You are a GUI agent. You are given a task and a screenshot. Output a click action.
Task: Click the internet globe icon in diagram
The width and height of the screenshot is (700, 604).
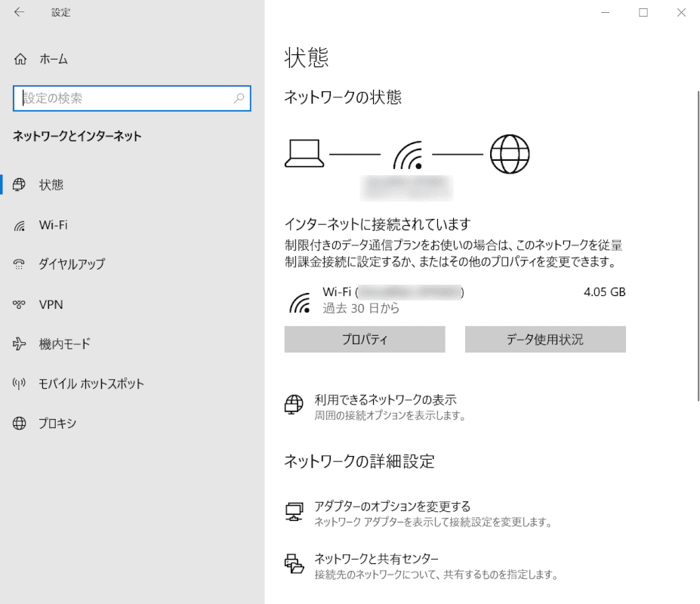510,154
